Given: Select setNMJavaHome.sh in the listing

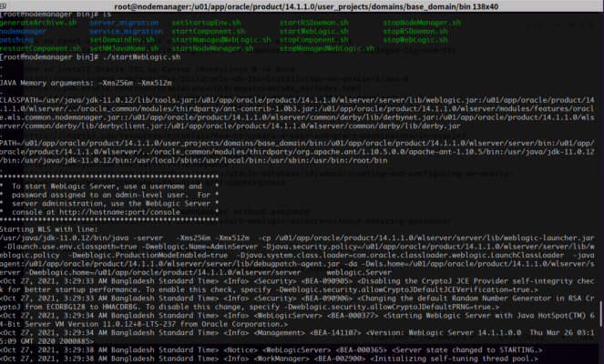Looking at the screenshot, I should pyautogui.click(x=124, y=48).
